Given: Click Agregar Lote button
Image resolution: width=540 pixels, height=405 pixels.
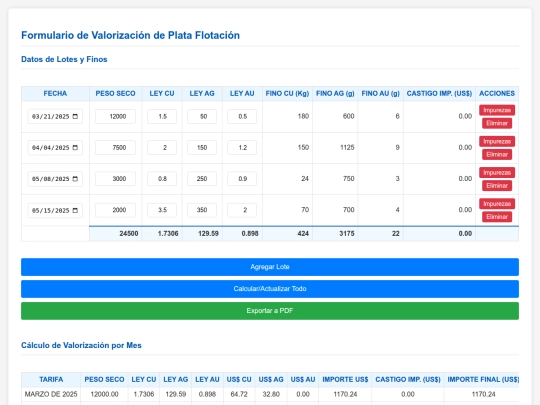Looking at the screenshot, I should click(270, 267).
